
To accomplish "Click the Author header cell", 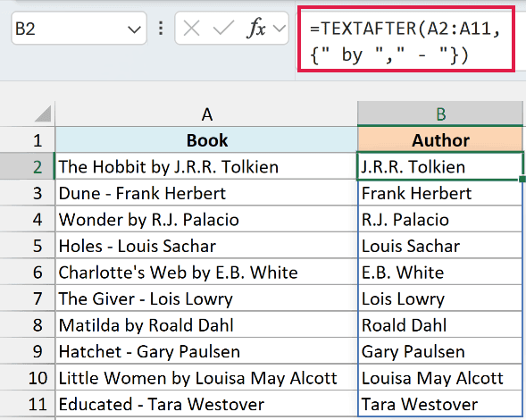I will point(440,139).
